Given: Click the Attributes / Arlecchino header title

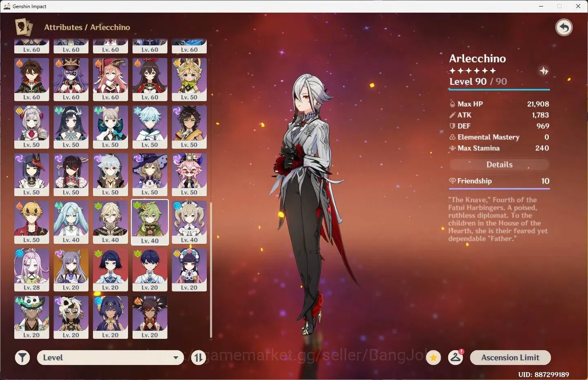Looking at the screenshot, I should 87,27.
